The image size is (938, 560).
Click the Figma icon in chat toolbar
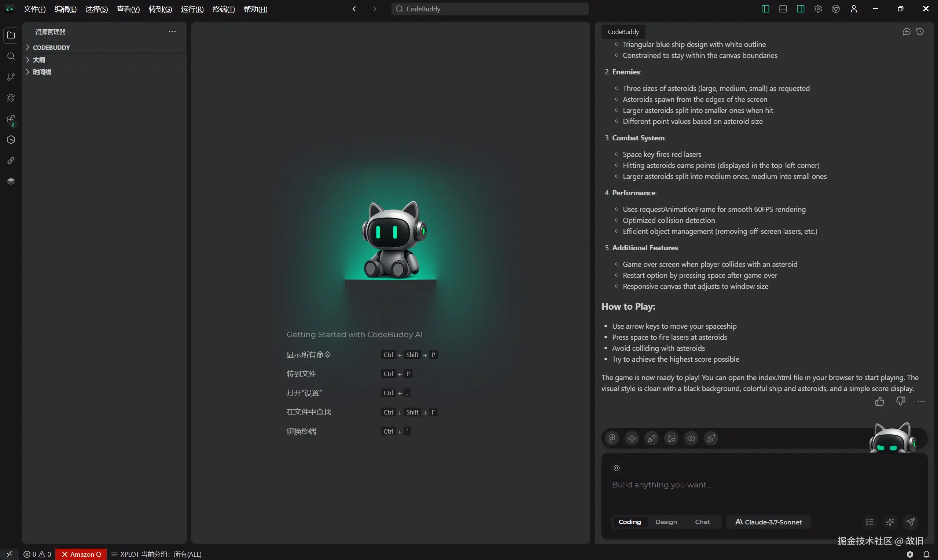coord(612,438)
